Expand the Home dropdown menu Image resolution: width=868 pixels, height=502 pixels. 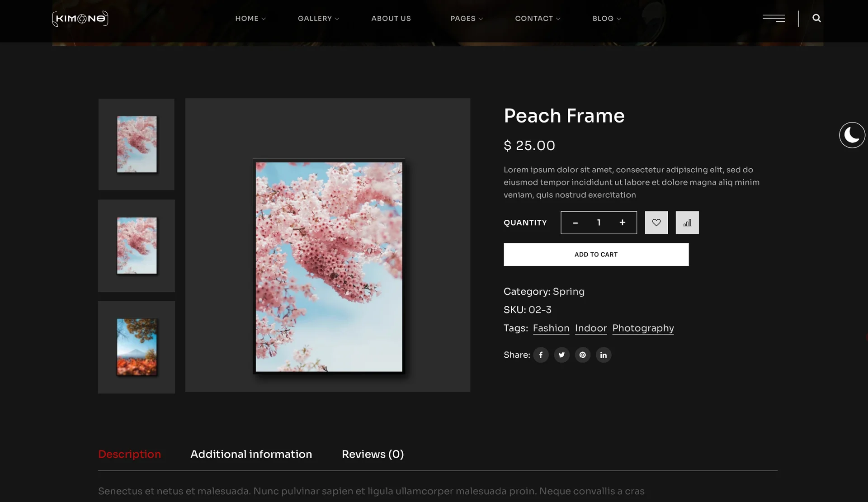tap(250, 19)
